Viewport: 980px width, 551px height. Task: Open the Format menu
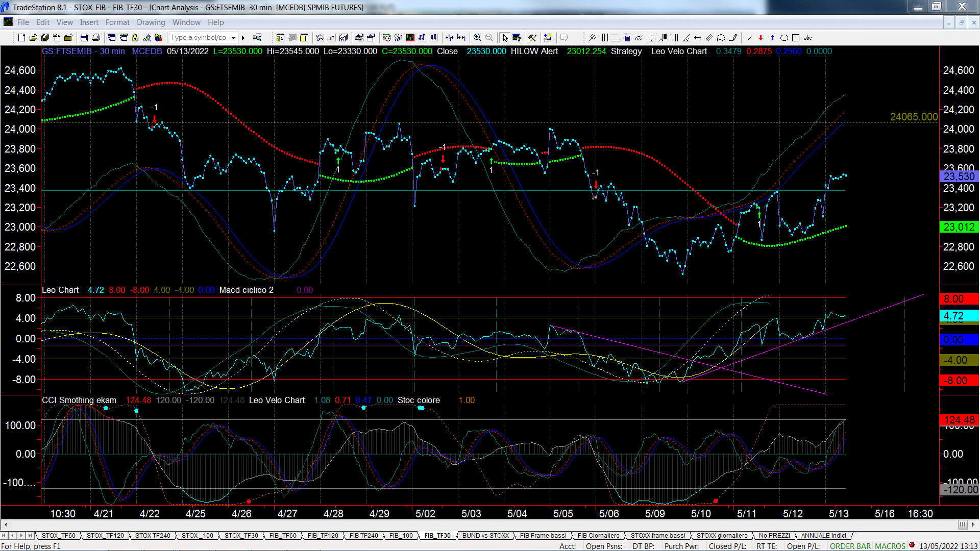coord(117,22)
